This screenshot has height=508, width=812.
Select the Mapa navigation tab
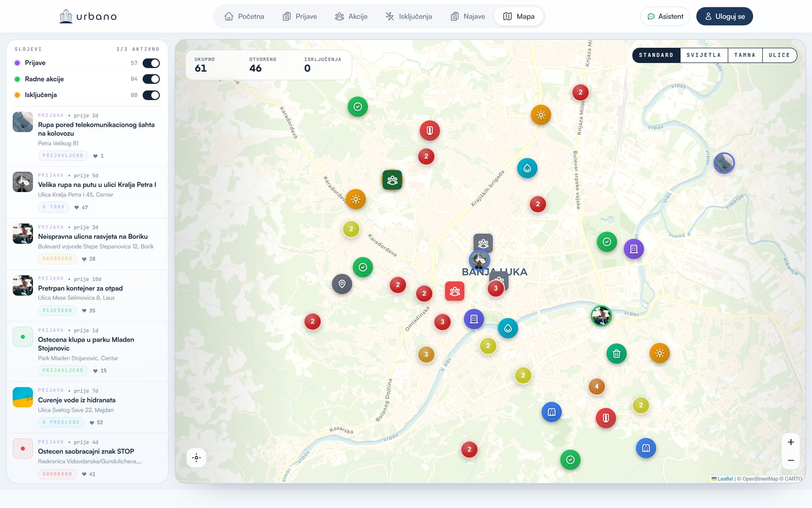coord(519,16)
